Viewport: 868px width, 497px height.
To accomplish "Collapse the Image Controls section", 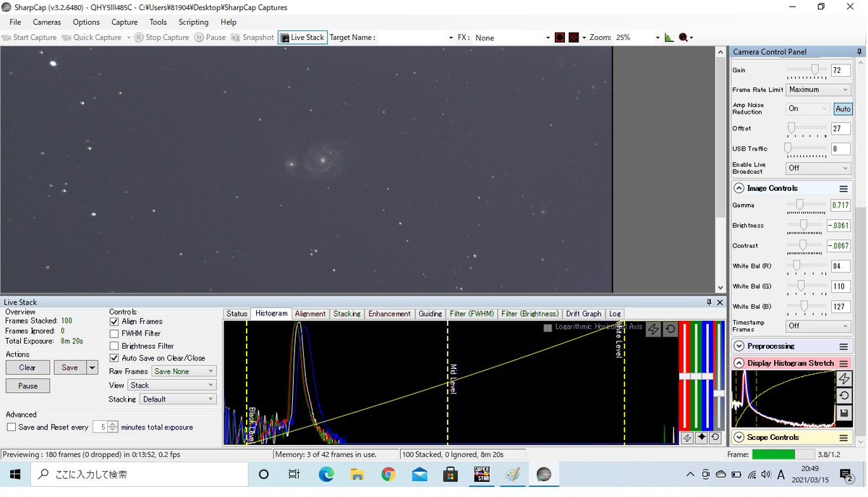I will coord(739,188).
